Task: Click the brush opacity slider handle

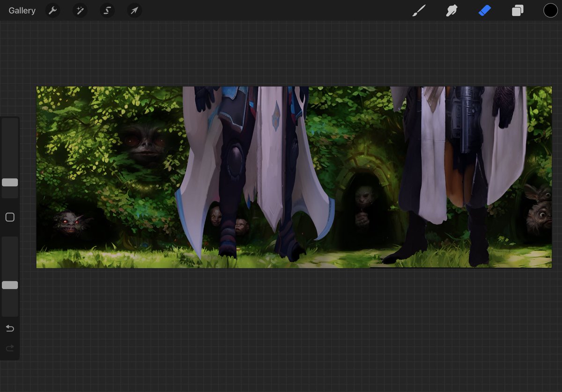Action: point(10,285)
